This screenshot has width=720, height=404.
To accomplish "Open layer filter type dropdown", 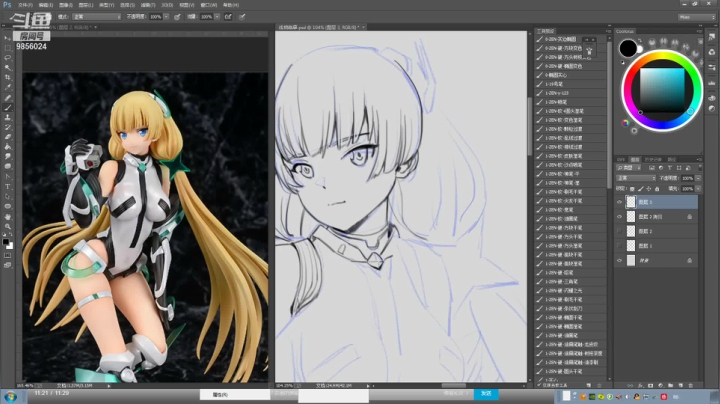I will pos(629,168).
